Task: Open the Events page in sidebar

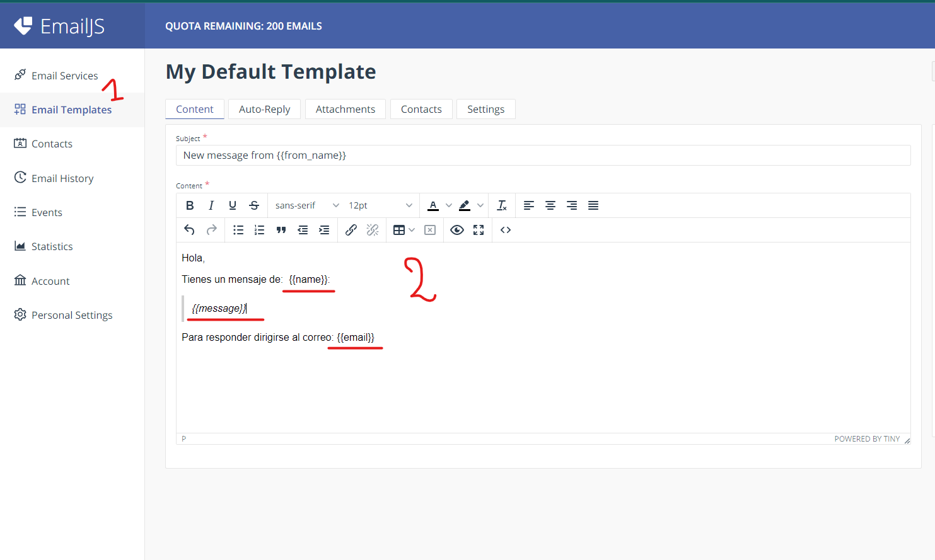Action: tap(47, 212)
